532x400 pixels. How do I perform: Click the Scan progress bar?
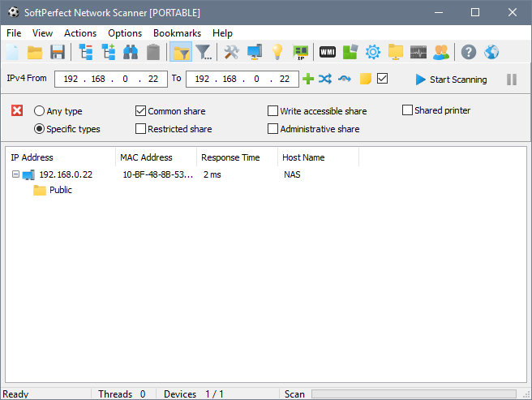point(414,394)
